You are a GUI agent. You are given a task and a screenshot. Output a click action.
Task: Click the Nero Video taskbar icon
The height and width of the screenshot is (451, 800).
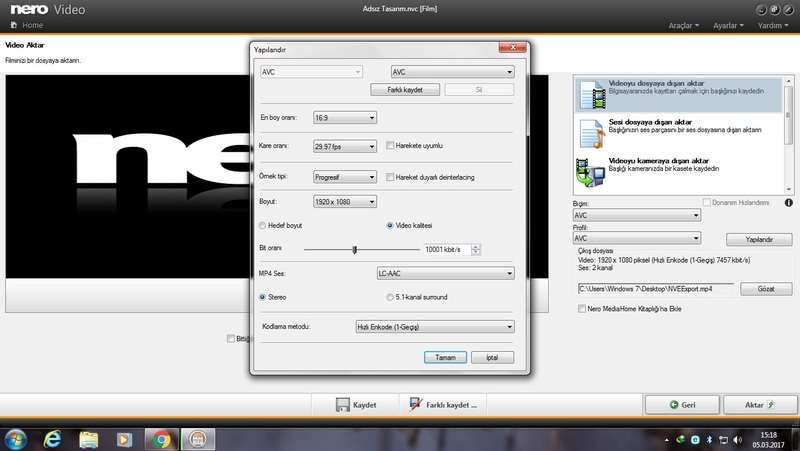point(198,439)
